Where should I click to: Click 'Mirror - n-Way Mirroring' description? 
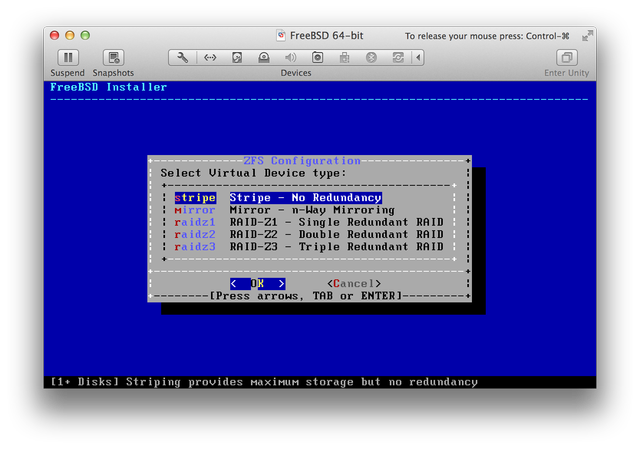[312, 210]
